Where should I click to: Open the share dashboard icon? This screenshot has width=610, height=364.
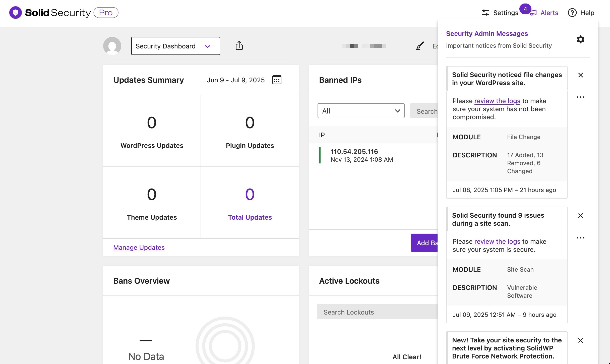pos(239,46)
